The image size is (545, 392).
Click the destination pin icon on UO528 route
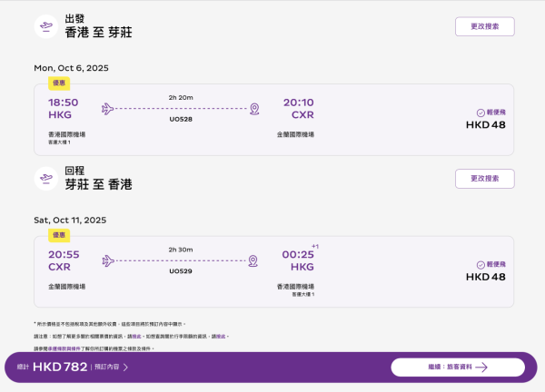tap(254, 109)
